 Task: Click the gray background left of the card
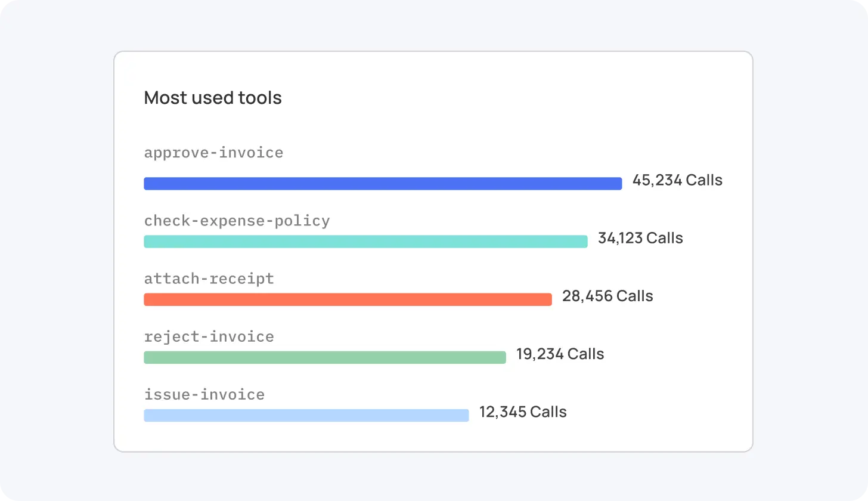pos(57,250)
